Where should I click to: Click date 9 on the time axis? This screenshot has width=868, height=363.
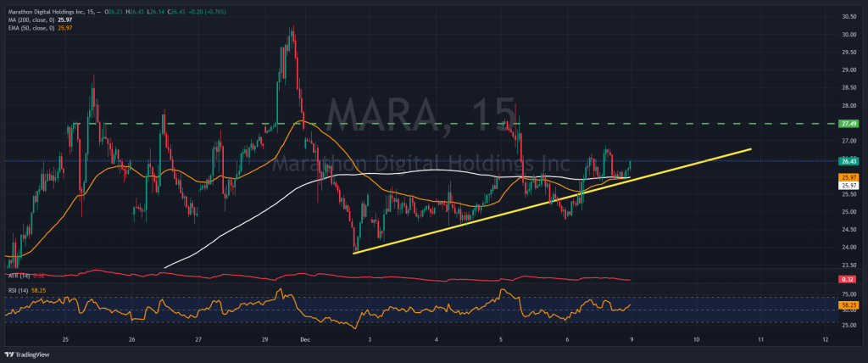[632, 338]
